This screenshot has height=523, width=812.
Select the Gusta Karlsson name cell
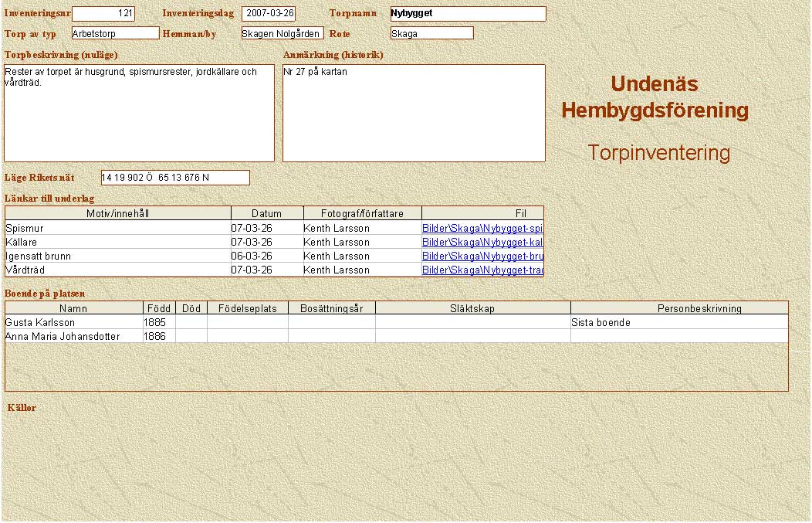pyautogui.click(x=73, y=322)
